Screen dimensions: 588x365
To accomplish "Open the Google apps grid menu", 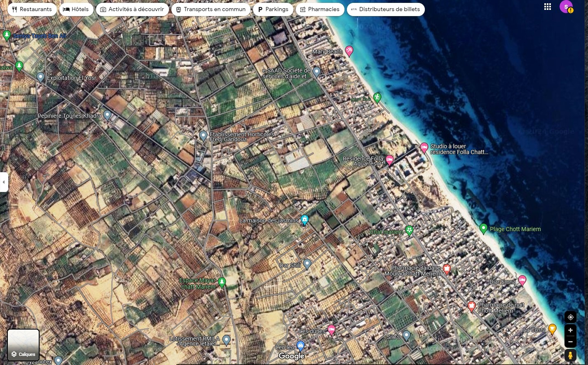I will pos(547,7).
